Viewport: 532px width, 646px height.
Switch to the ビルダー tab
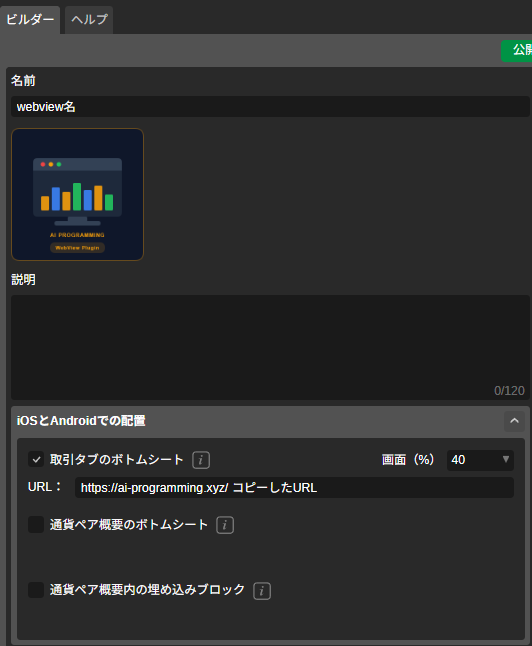click(x=30, y=20)
